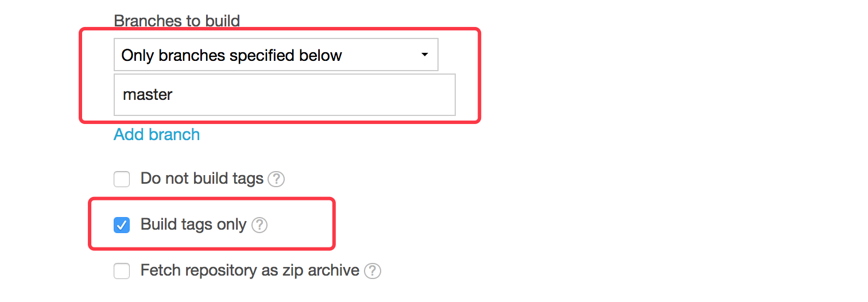Focus the master branch input field
Screen dimensions: 868x302
[x=285, y=95]
